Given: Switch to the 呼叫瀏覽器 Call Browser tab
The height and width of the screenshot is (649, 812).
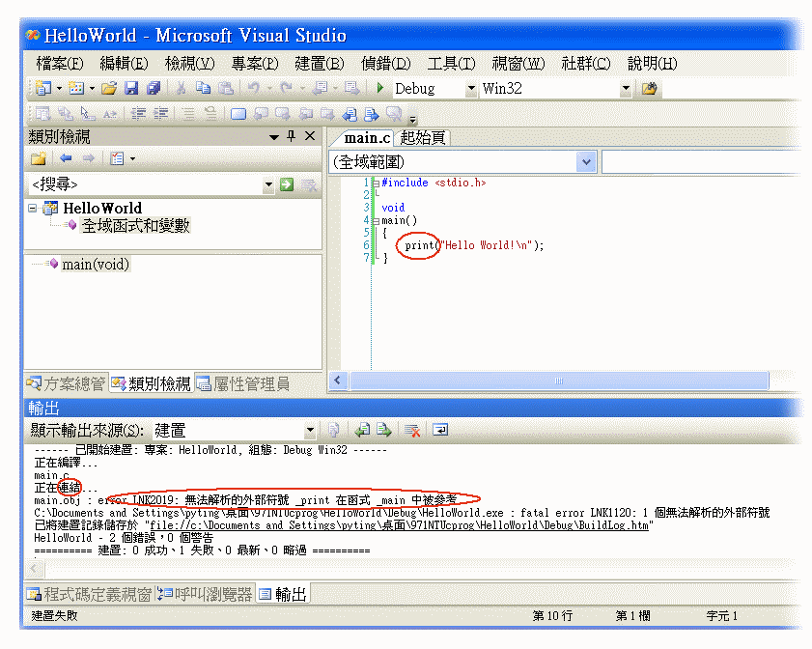Looking at the screenshot, I should (x=205, y=594).
